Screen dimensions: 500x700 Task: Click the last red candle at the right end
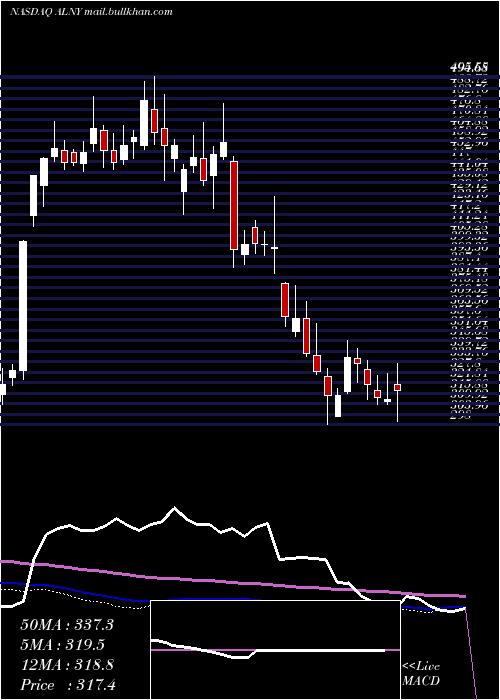pos(397,388)
